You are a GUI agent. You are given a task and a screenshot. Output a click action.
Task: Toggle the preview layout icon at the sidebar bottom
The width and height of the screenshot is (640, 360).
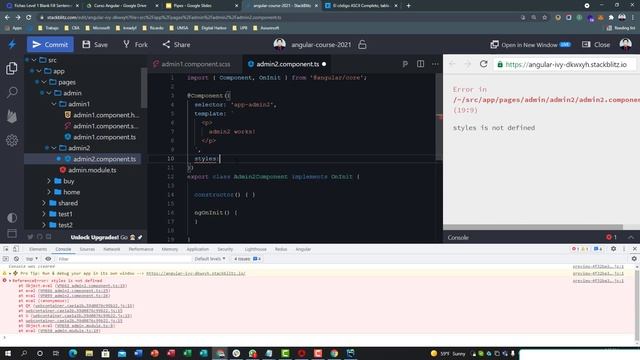tap(12, 233)
